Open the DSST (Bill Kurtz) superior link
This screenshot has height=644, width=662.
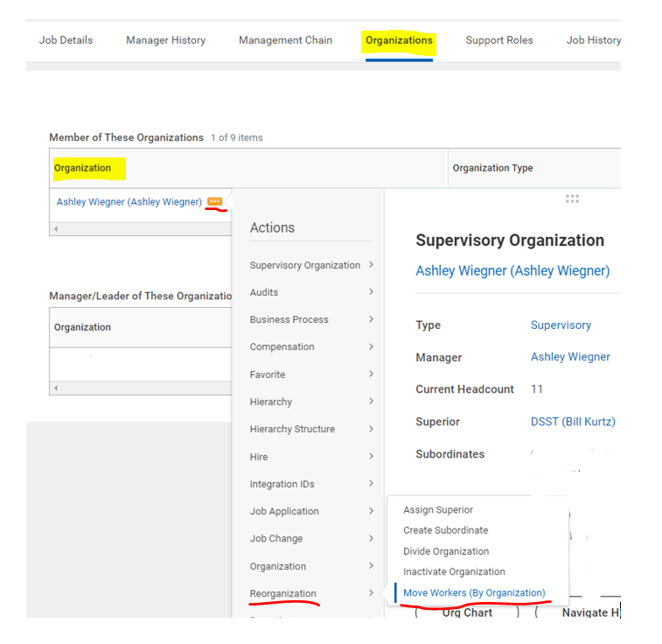click(573, 422)
